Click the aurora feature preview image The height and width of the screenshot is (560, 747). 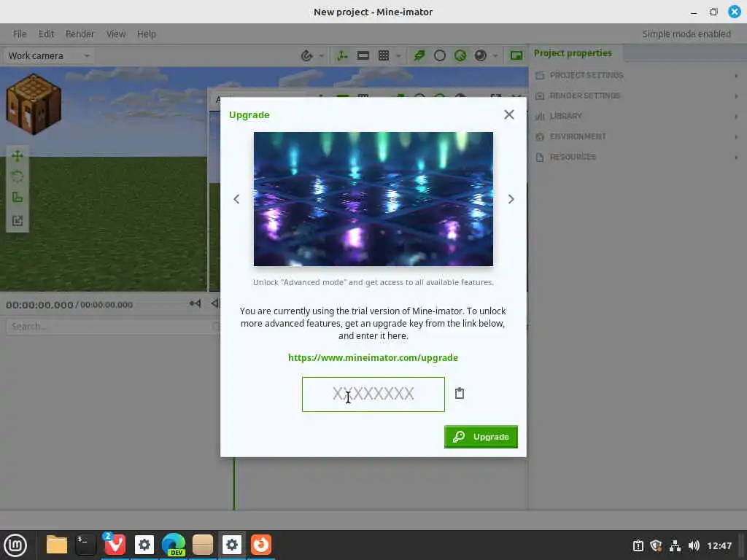click(373, 199)
